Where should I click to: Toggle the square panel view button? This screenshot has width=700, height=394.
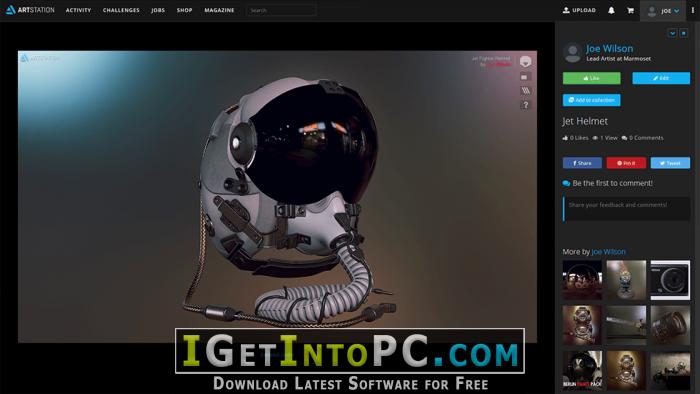683,33
